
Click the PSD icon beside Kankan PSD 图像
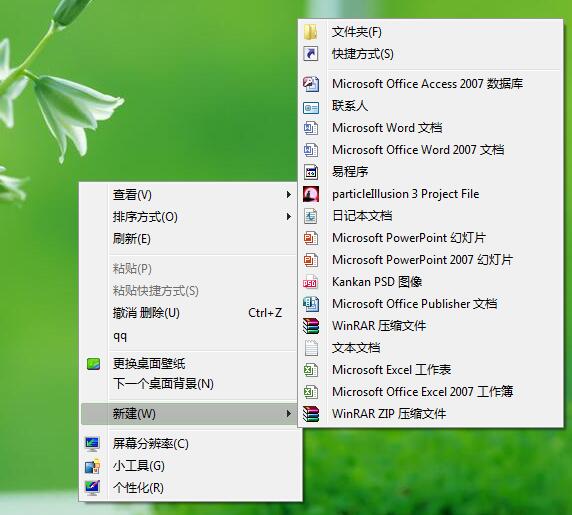point(310,282)
